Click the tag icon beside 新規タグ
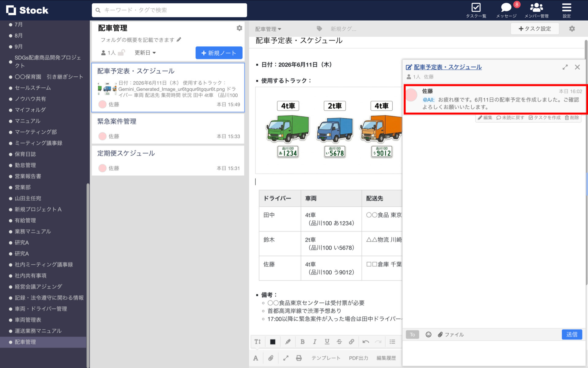 click(319, 29)
